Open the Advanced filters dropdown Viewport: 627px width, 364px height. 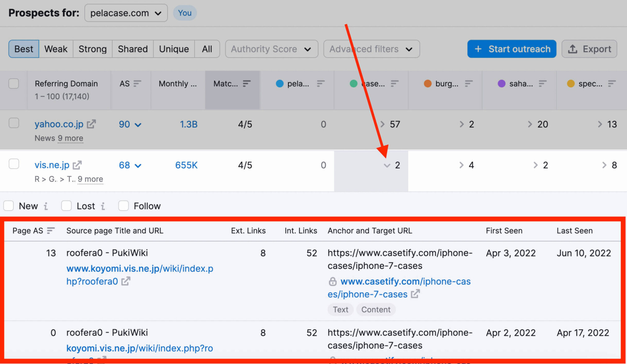[x=371, y=49]
